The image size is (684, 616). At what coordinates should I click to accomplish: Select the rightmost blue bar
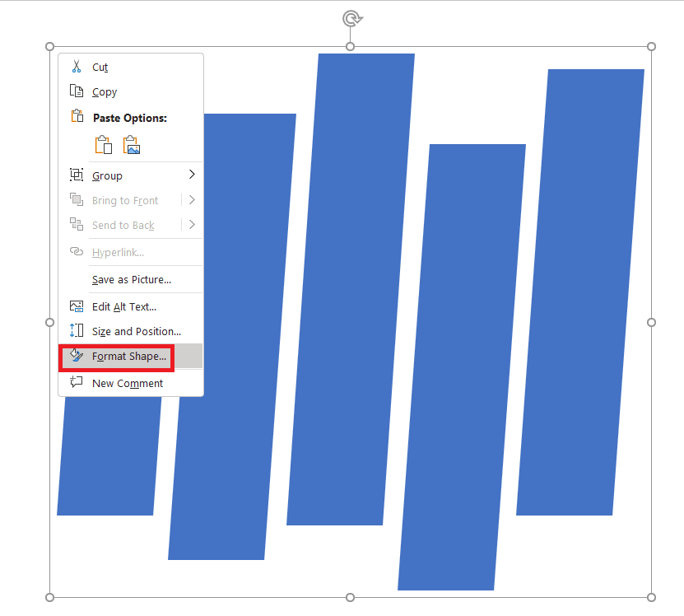(x=580, y=292)
